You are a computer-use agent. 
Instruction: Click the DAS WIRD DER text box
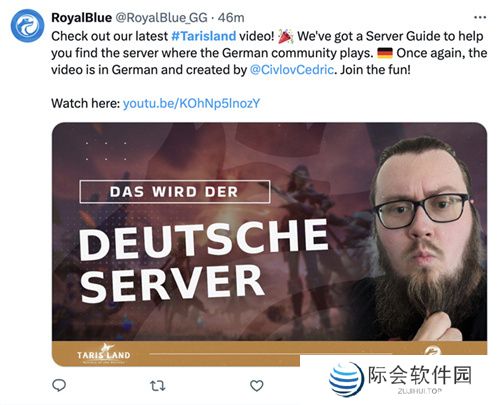175,192
